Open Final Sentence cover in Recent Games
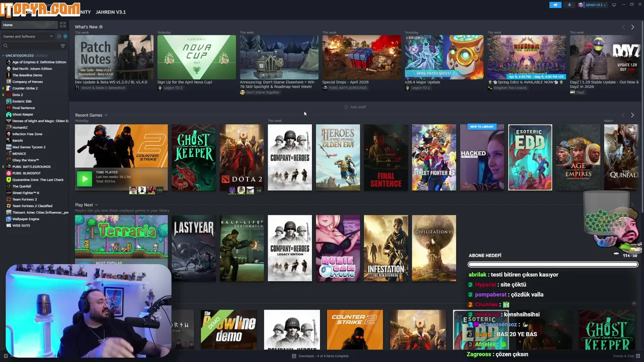This screenshot has height=362, width=644. click(x=386, y=157)
